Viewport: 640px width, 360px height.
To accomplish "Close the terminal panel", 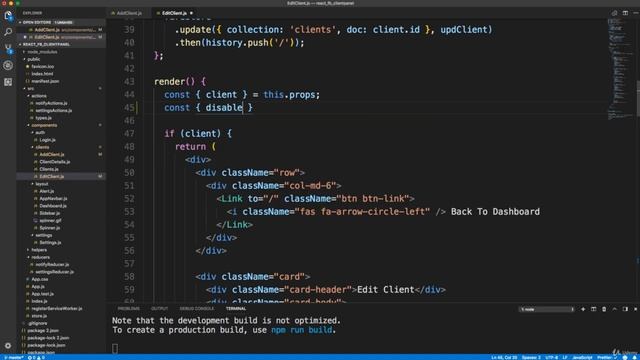I will pyautogui.click(x=635, y=309).
